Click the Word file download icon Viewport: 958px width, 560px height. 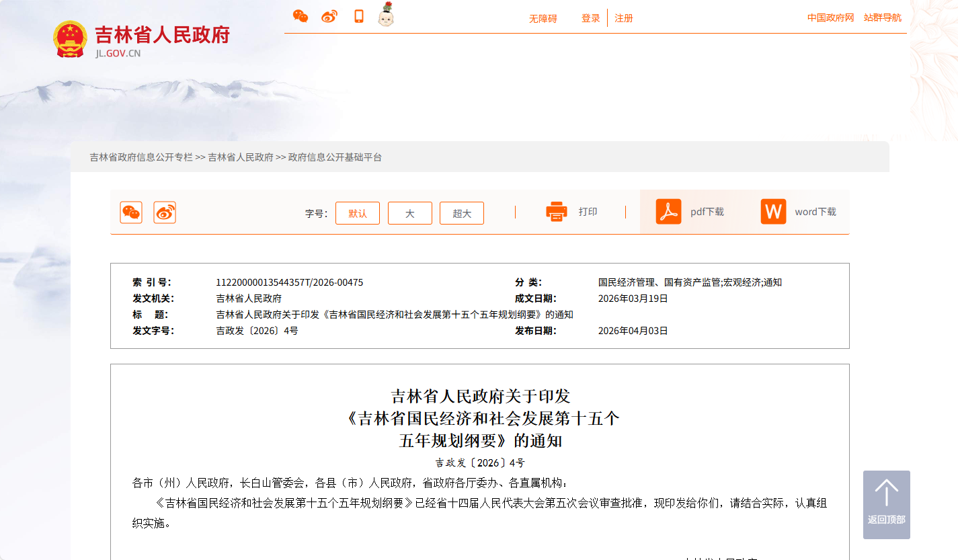coord(773,212)
